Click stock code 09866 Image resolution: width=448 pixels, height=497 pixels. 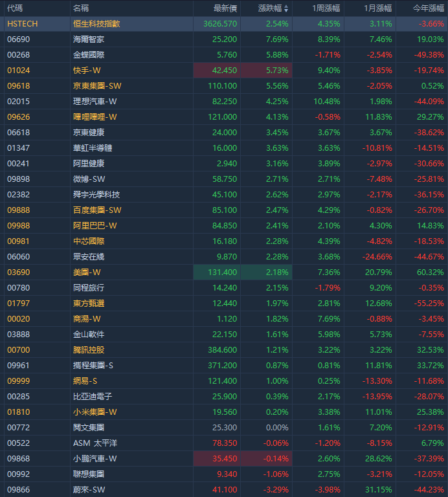(x=19, y=490)
